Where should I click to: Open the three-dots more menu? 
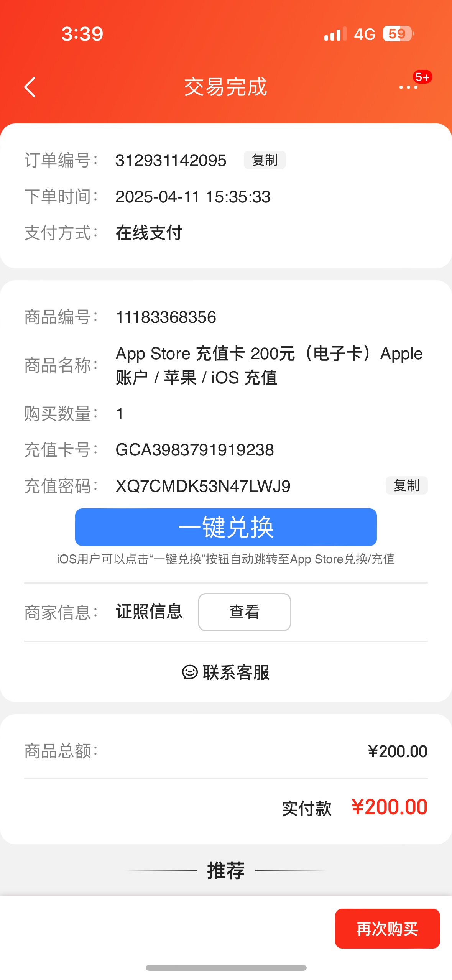click(x=408, y=87)
